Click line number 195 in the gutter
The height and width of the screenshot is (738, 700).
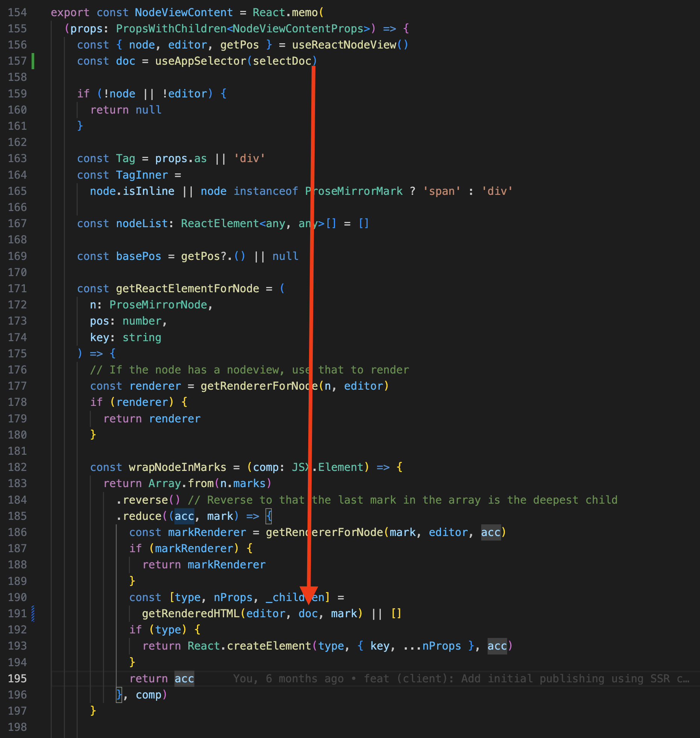click(x=17, y=679)
